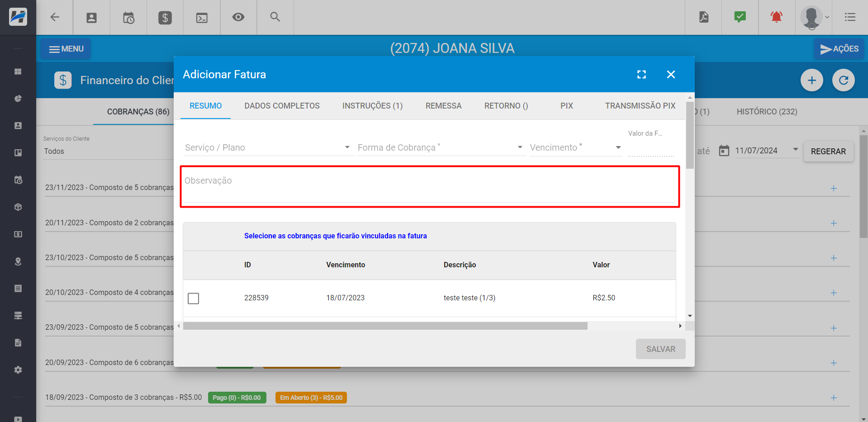868x422 pixels.
Task: Open the cube package icon in sidebar
Action: [x=18, y=207]
